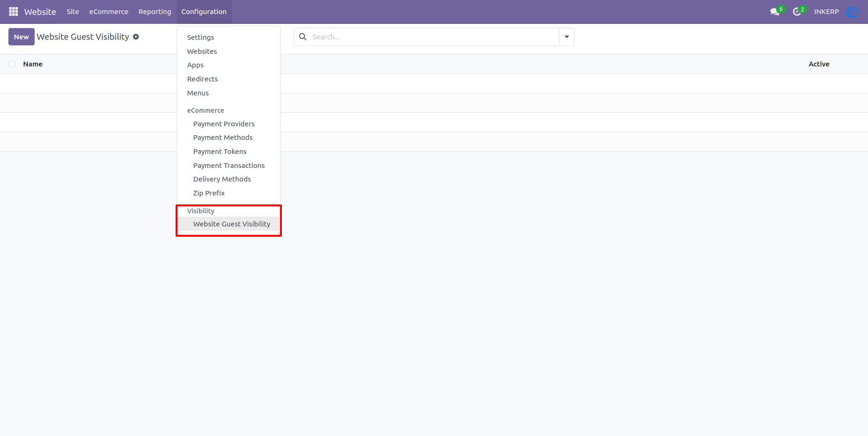Open the eCommerce top menu

click(109, 12)
